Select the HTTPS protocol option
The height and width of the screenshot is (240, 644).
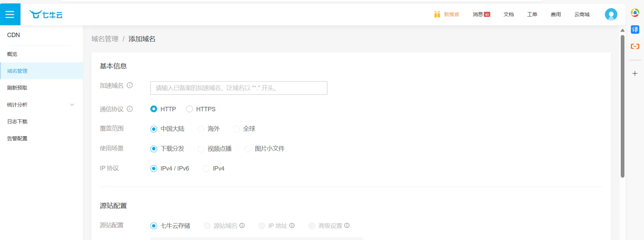pos(189,109)
